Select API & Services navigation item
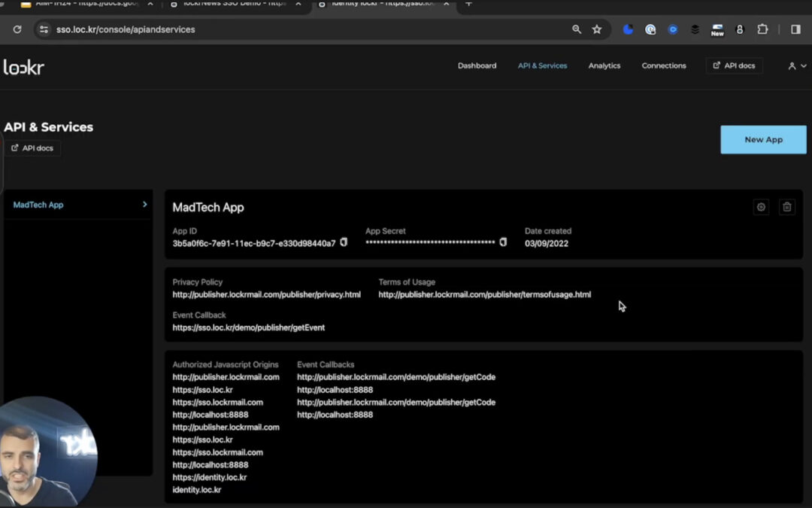Image resolution: width=812 pixels, height=508 pixels. click(x=542, y=65)
